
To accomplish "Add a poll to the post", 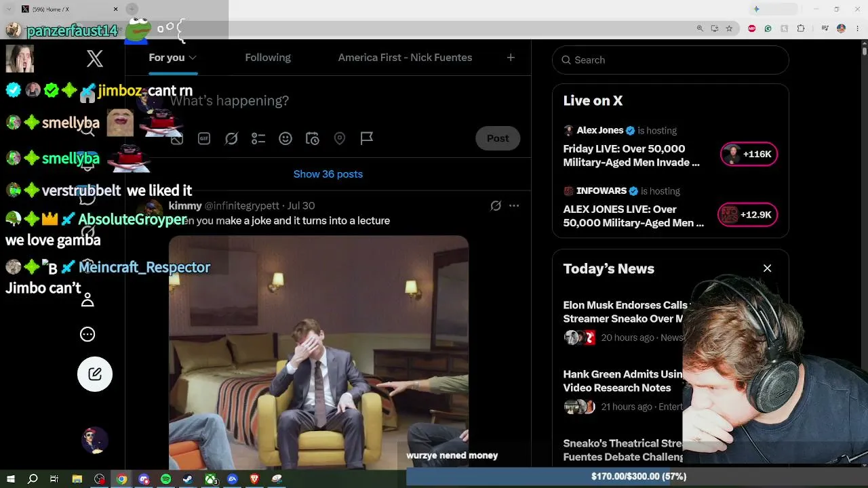I will point(258,138).
